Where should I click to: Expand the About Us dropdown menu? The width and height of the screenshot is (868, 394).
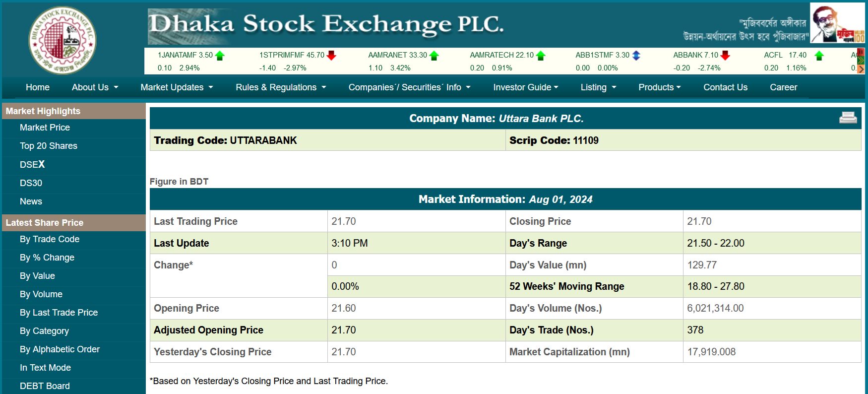pyautogui.click(x=95, y=87)
